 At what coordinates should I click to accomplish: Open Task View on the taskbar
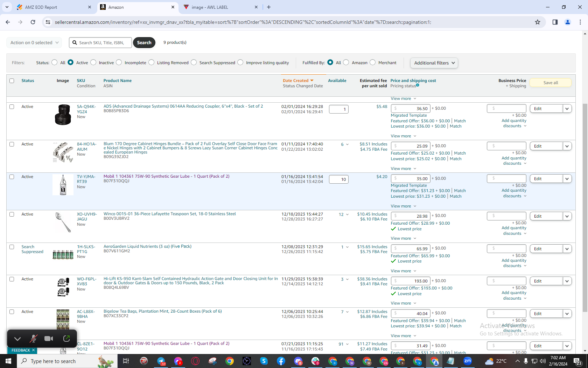(x=126, y=361)
